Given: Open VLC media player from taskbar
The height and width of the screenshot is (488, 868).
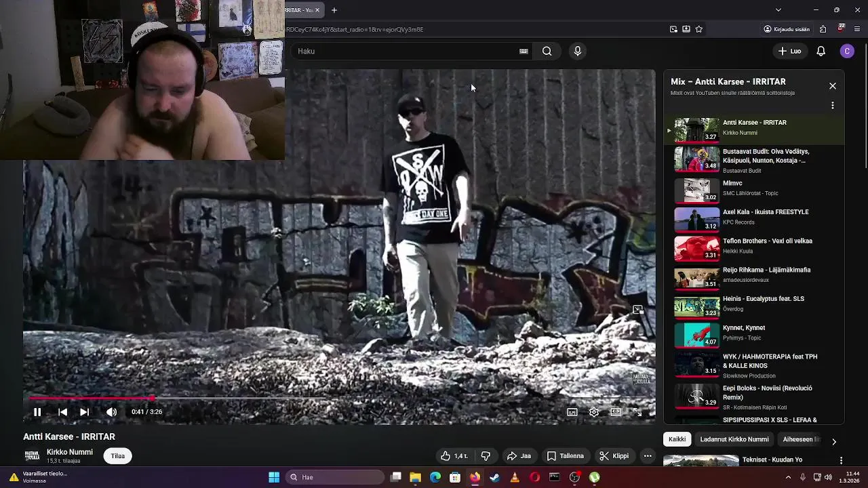Looking at the screenshot, I should (515, 477).
